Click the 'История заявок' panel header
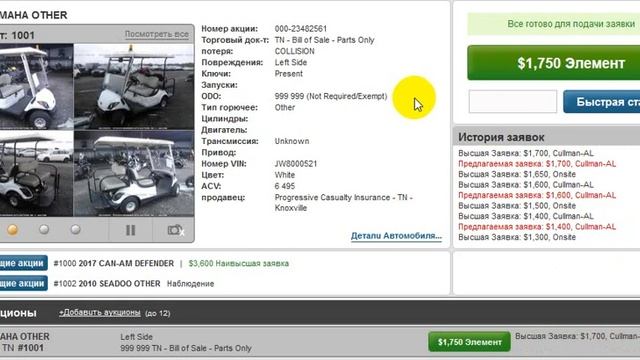Screen dimensions: 640x360 click(547, 137)
